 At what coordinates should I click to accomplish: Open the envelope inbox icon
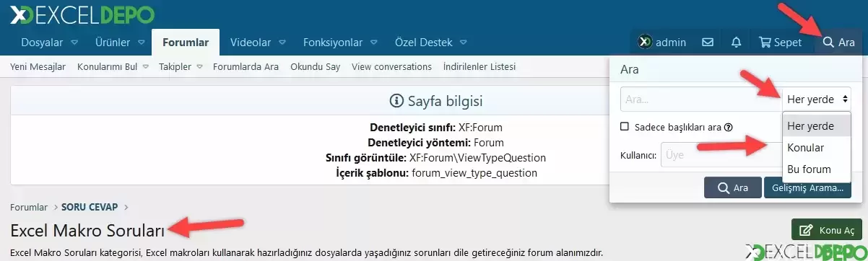point(708,43)
